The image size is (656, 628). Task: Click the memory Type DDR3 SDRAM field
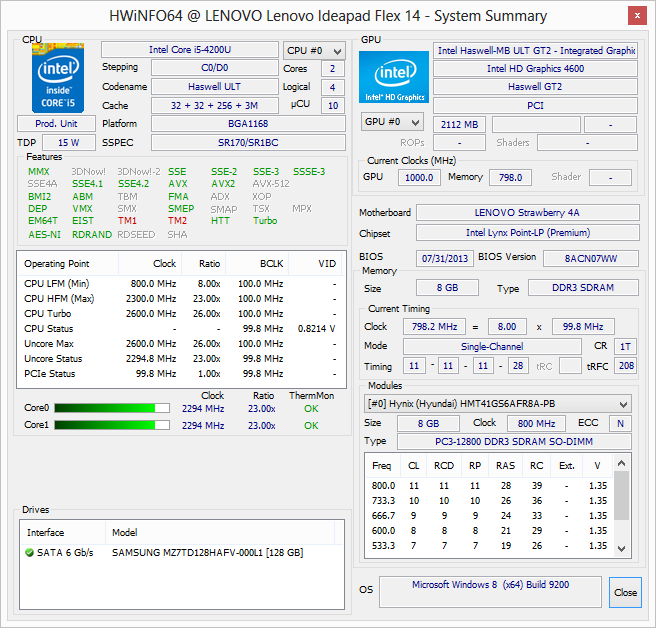pos(583,288)
